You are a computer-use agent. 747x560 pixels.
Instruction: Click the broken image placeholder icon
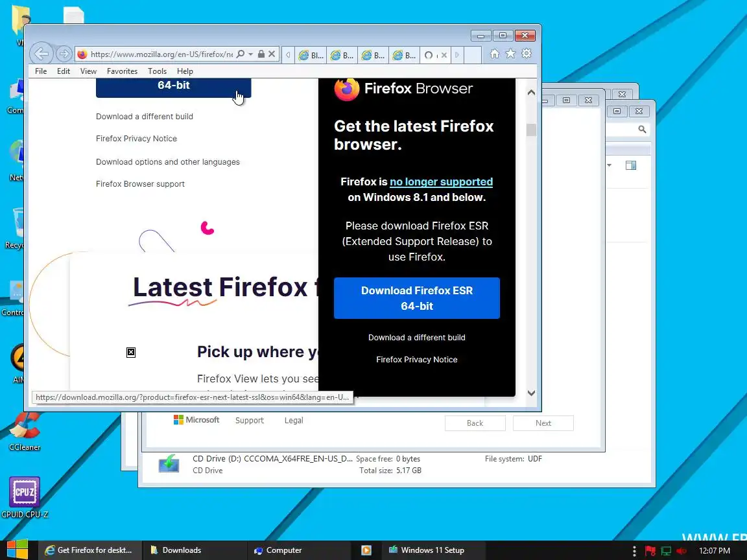pyautogui.click(x=131, y=353)
